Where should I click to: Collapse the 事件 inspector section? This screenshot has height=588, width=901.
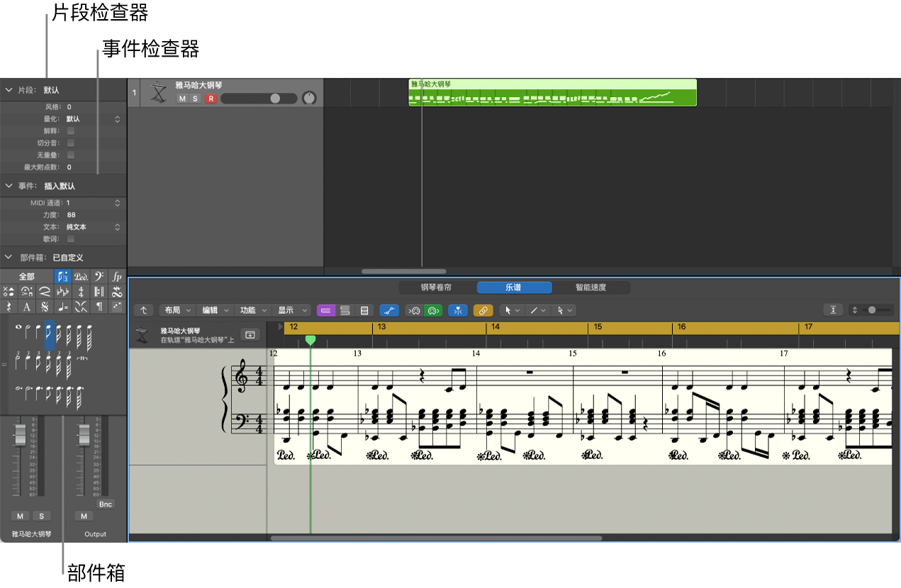click(9, 186)
